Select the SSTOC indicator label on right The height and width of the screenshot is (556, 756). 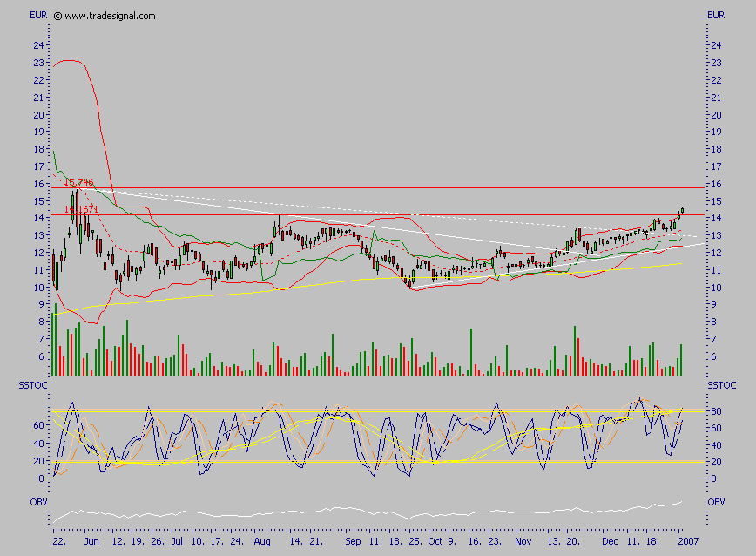(721, 385)
